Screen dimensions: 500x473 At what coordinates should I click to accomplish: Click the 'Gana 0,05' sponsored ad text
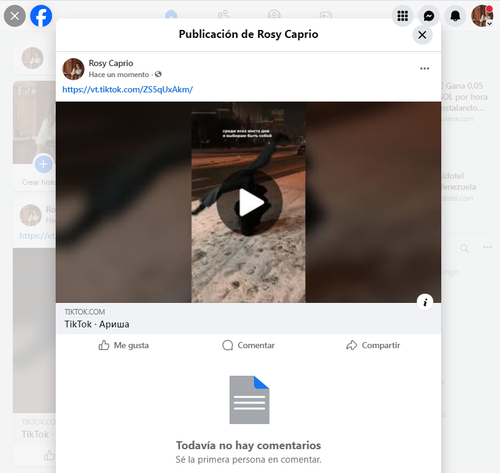[464, 86]
